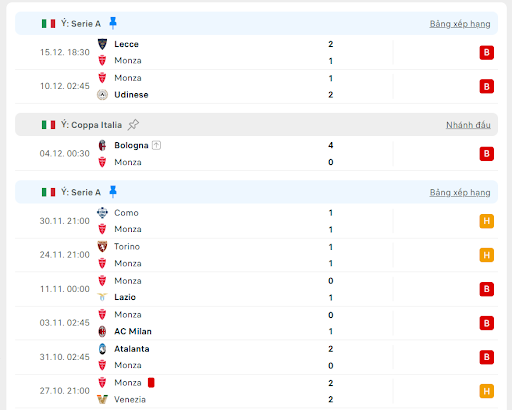Click the Lecce team crest icon
The image size is (512, 410).
(x=102, y=44)
